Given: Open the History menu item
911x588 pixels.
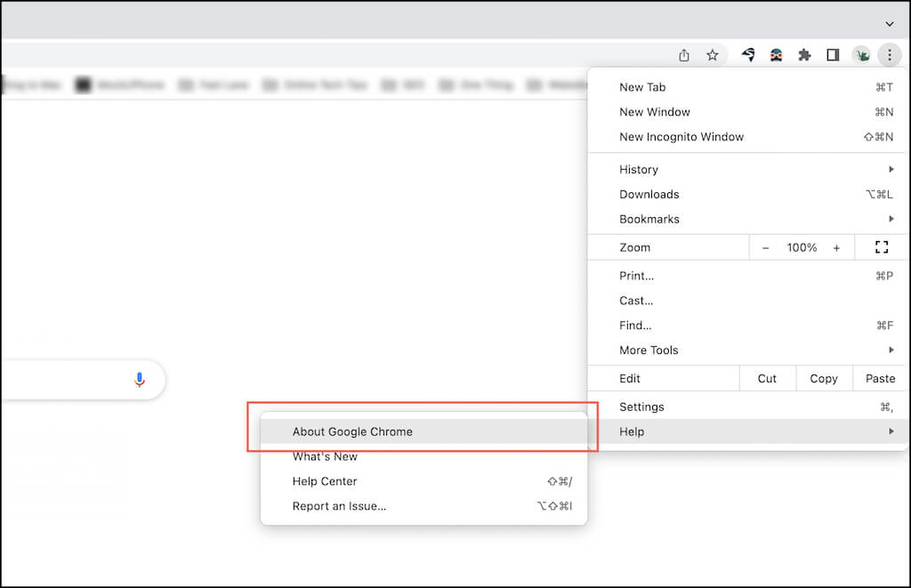Looking at the screenshot, I should click(747, 169).
